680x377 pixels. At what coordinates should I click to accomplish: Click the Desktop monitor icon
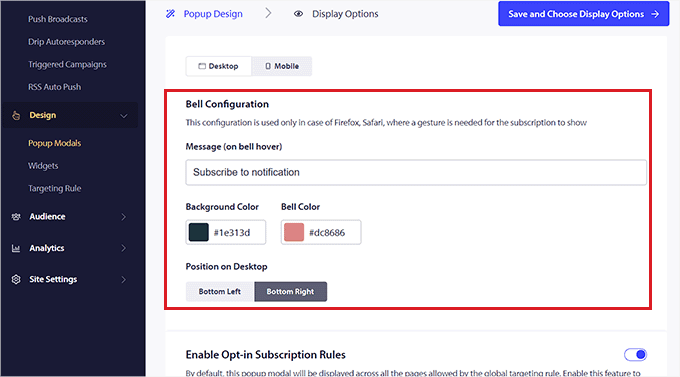pyautogui.click(x=202, y=66)
